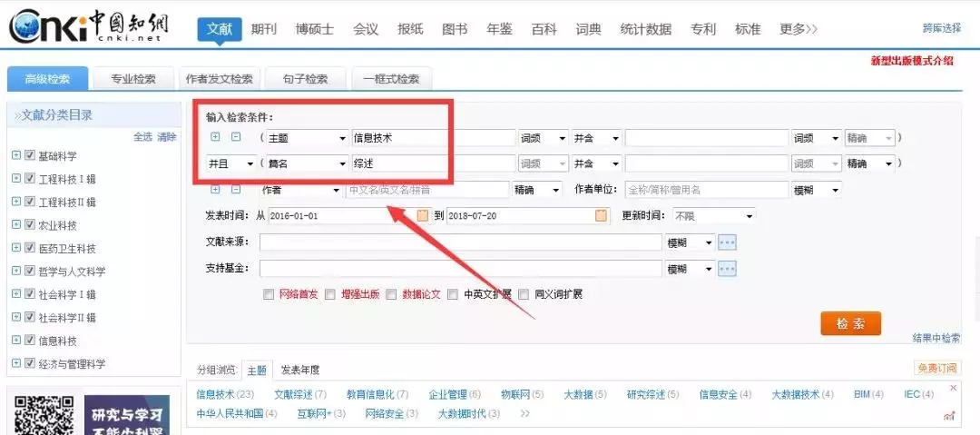Uncheck the 哲学与人文科学 checkbox
The image size is (980, 435).
click(x=29, y=271)
